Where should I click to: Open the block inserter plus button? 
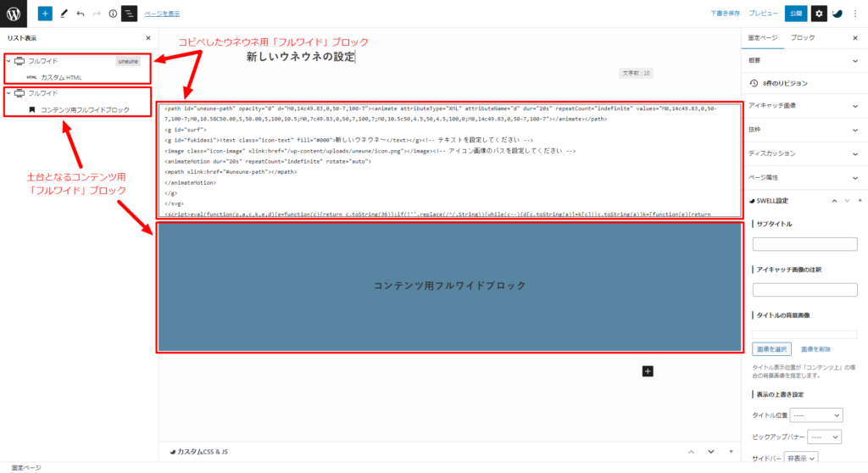pos(45,14)
